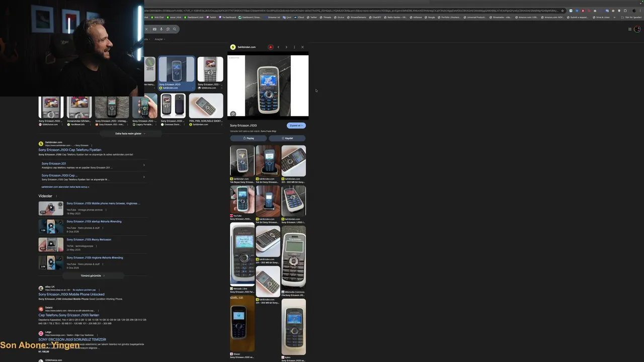Open the Aukro related image in the preview panel
Image resolution: width=644 pixels, height=362 pixels.
(x=294, y=327)
